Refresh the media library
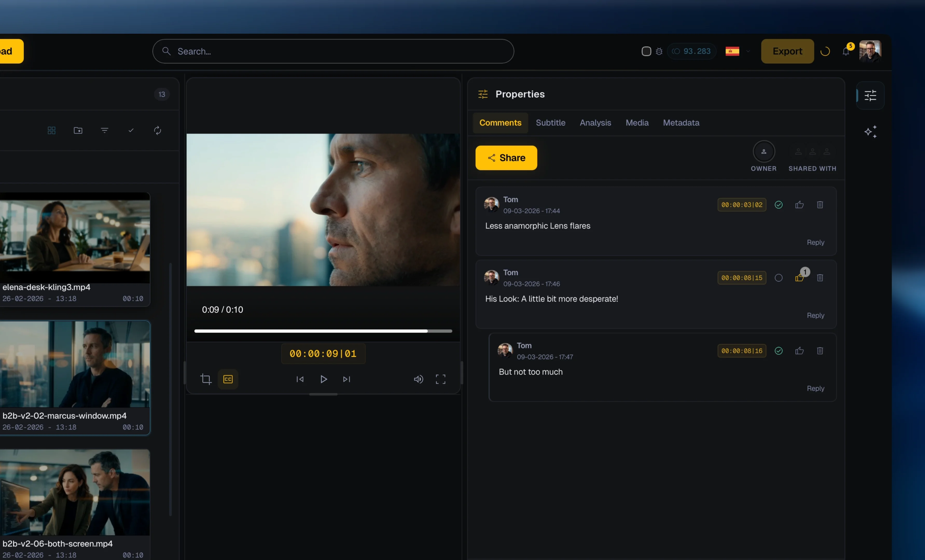925x560 pixels. (157, 130)
